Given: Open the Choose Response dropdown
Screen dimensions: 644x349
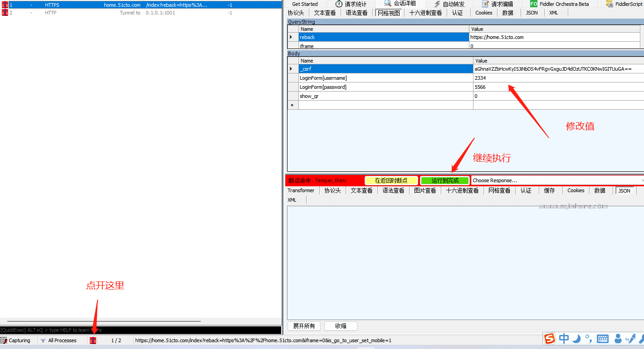Looking at the screenshot, I should pos(557,180).
